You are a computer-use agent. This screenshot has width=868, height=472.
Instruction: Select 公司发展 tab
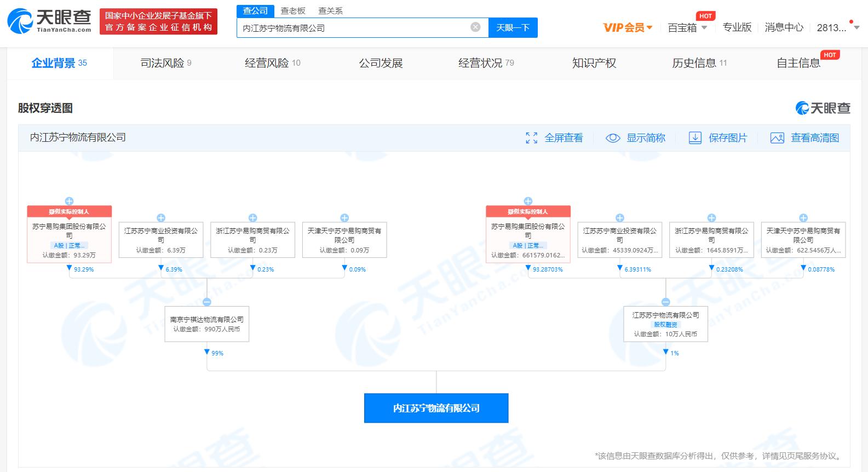pyautogui.click(x=381, y=63)
